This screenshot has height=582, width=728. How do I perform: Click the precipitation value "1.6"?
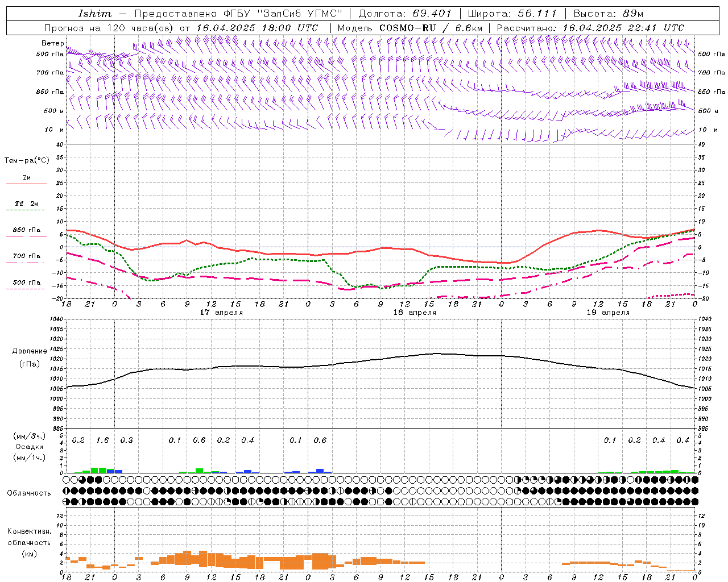102,440
